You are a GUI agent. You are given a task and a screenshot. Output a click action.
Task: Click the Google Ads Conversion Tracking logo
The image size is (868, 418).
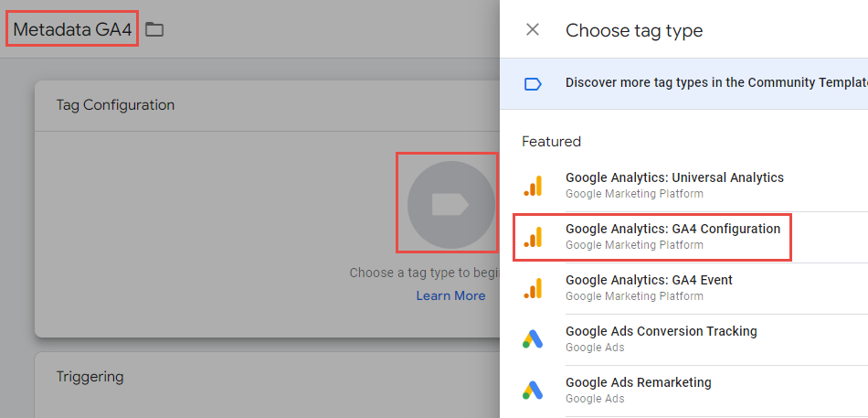[533, 339]
